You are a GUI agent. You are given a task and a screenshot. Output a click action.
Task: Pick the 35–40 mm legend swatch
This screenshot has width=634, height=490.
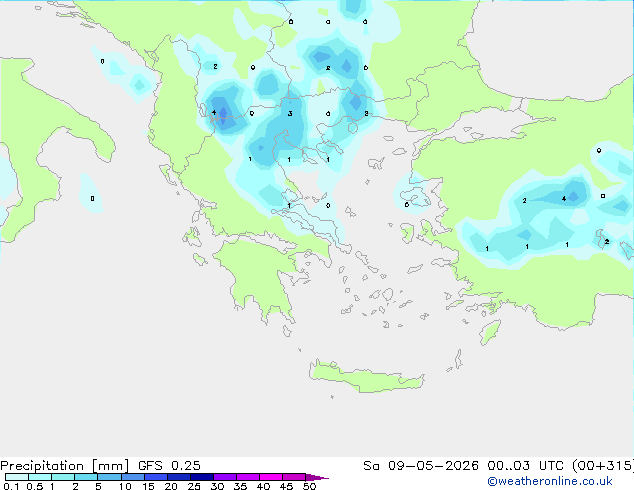coord(247,477)
